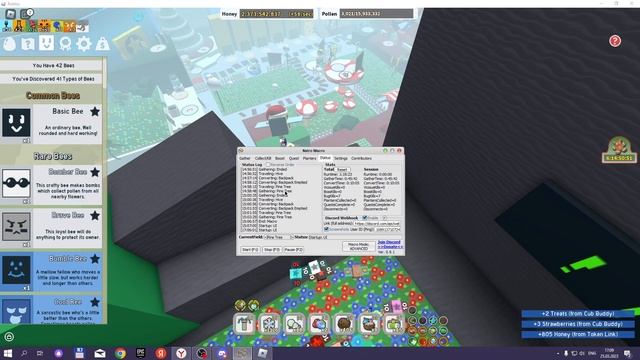Switch to the Quest tab
The image size is (640, 360).
(294, 158)
